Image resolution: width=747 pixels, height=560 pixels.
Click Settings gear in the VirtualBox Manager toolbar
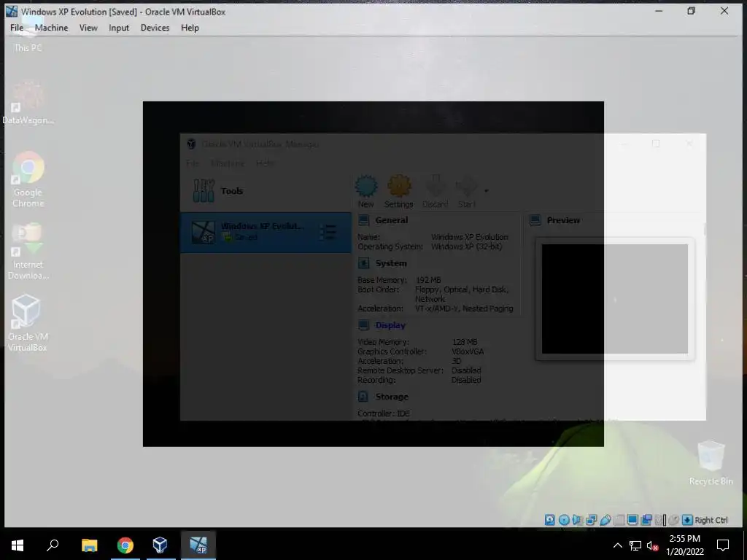399,191
